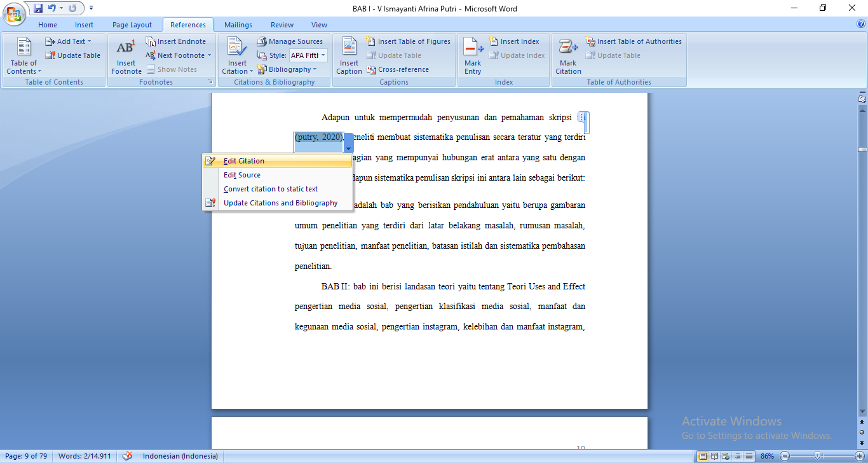Open the Office Button menu
The height and width of the screenshot is (463, 868).
(14, 14)
